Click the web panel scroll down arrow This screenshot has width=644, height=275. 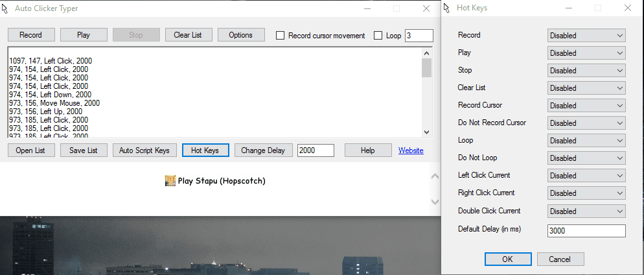(434, 202)
